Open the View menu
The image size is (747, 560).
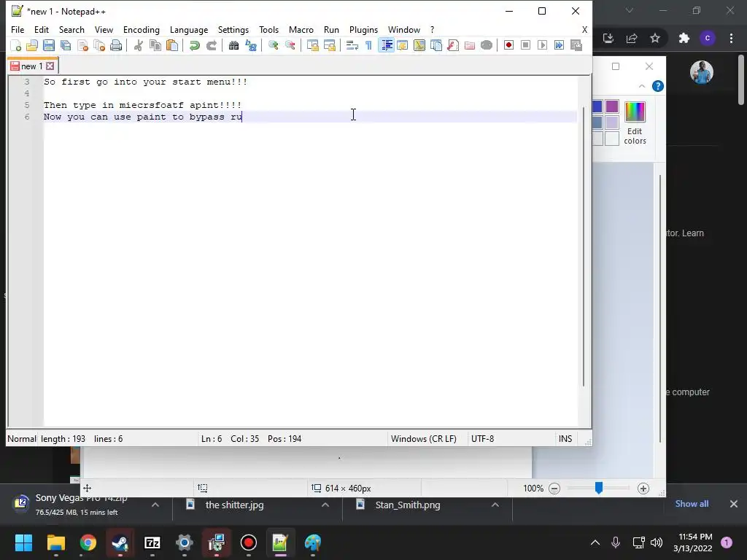104,29
